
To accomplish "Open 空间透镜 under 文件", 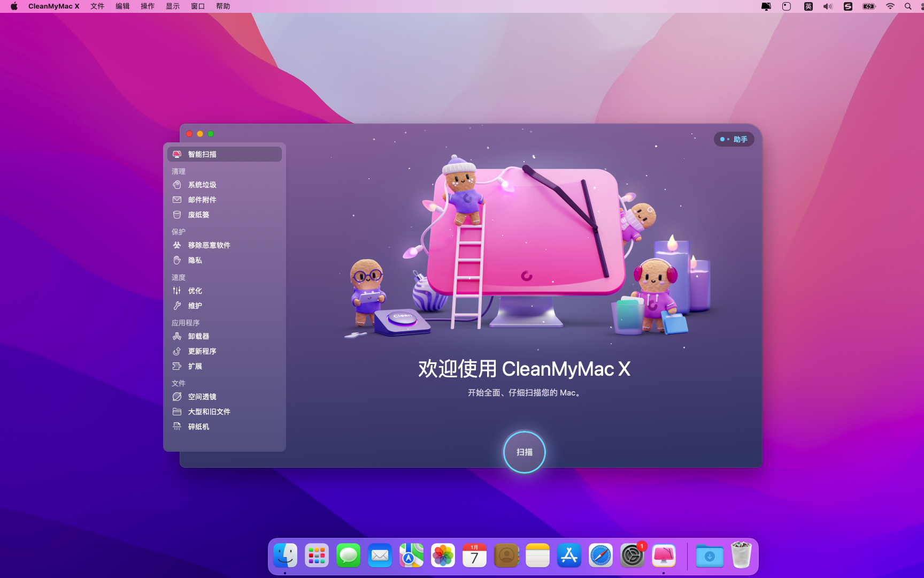I will pyautogui.click(x=202, y=397).
